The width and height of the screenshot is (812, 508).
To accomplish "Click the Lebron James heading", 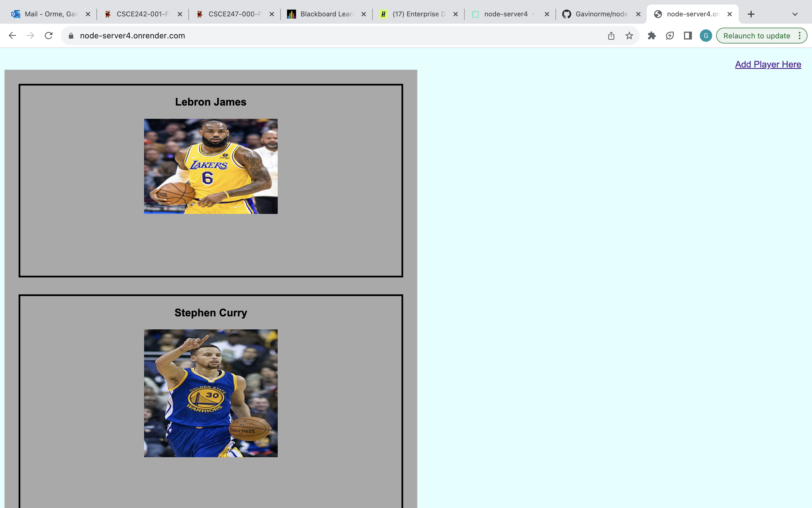I will [211, 102].
